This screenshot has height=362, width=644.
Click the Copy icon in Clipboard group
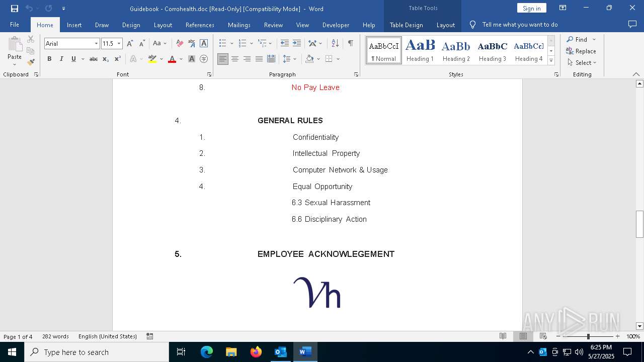31,51
